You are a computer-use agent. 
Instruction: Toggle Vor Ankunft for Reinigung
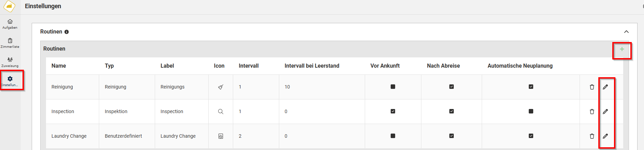coord(393,87)
